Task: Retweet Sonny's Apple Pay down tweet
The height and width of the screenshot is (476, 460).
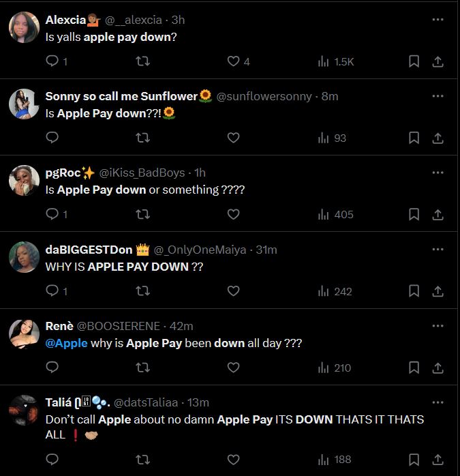Action: click(143, 138)
